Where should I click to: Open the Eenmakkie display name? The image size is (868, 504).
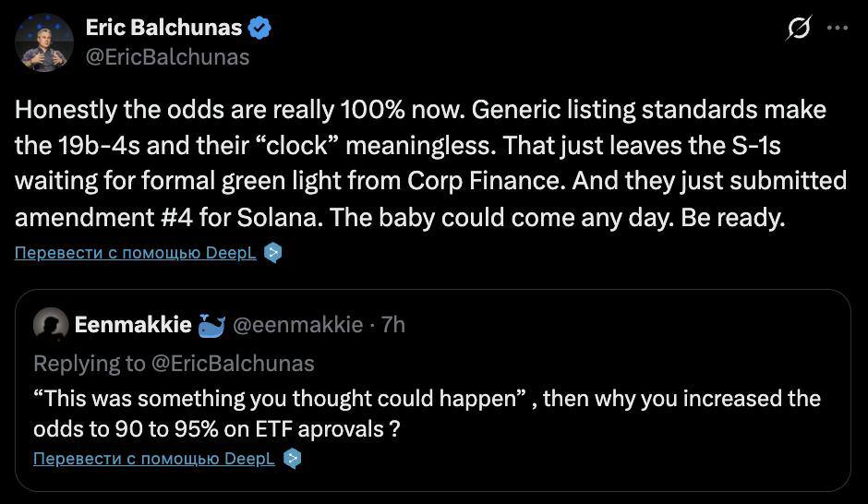click(x=133, y=325)
